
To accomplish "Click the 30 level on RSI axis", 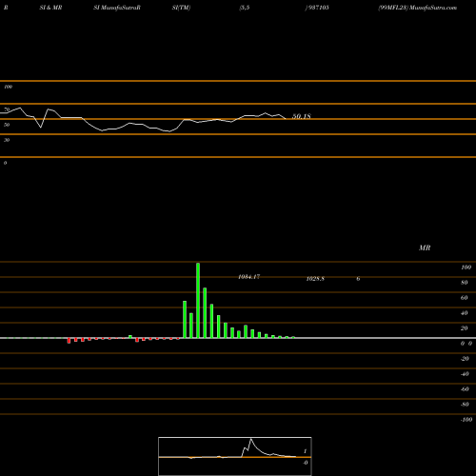I will tap(7, 140).
